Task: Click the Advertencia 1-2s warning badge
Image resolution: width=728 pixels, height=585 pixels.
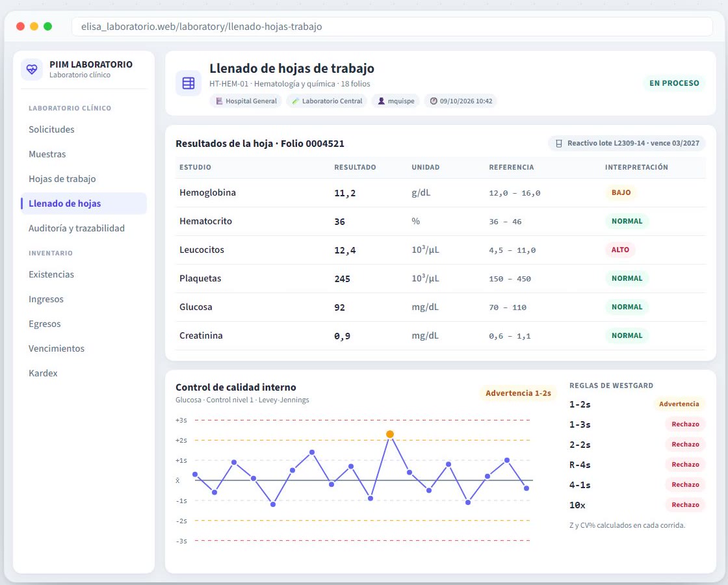Action: click(x=518, y=393)
